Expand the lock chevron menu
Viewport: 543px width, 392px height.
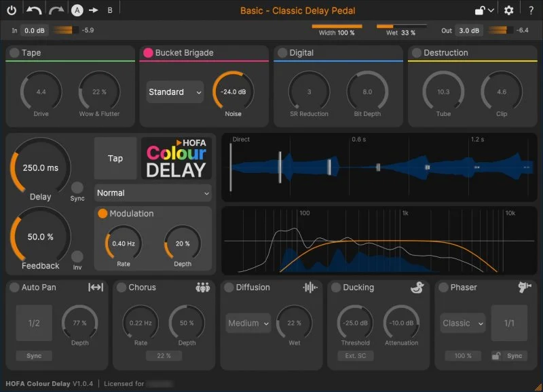click(491, 10)
